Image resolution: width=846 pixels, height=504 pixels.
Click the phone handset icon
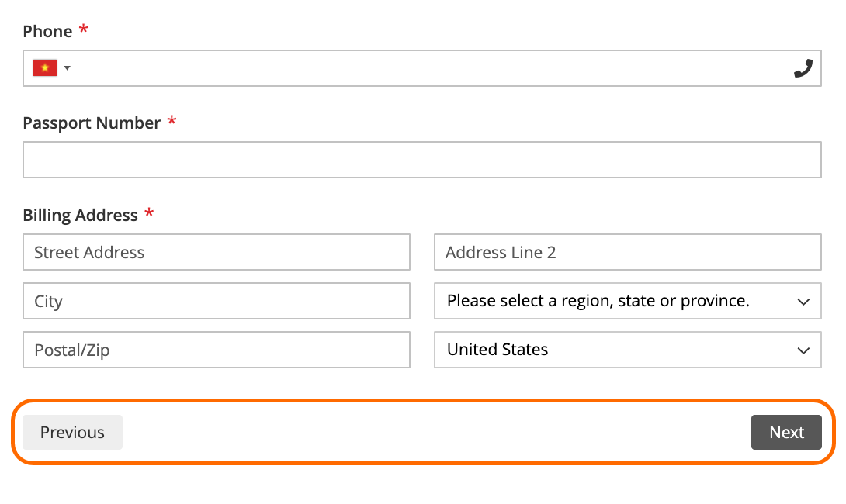(803, 68)
